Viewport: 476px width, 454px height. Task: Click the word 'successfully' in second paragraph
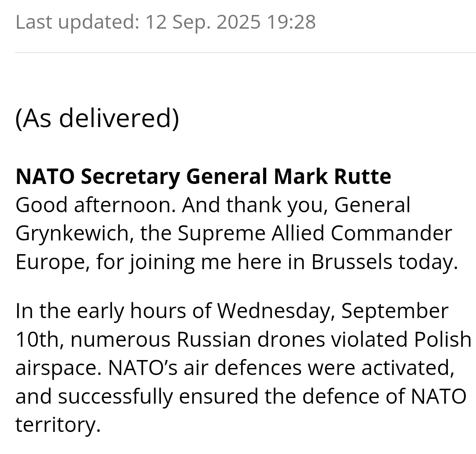[x=115, y=397]
